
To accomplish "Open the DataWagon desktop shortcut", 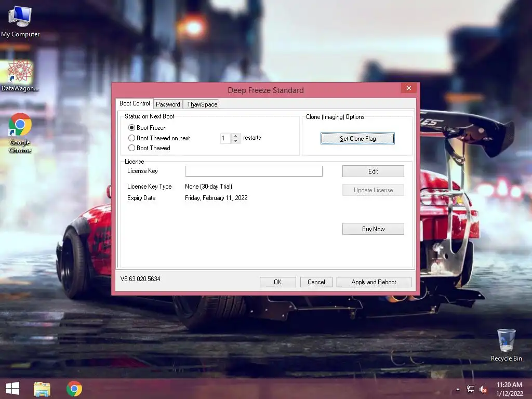I will tap(20, 76).
